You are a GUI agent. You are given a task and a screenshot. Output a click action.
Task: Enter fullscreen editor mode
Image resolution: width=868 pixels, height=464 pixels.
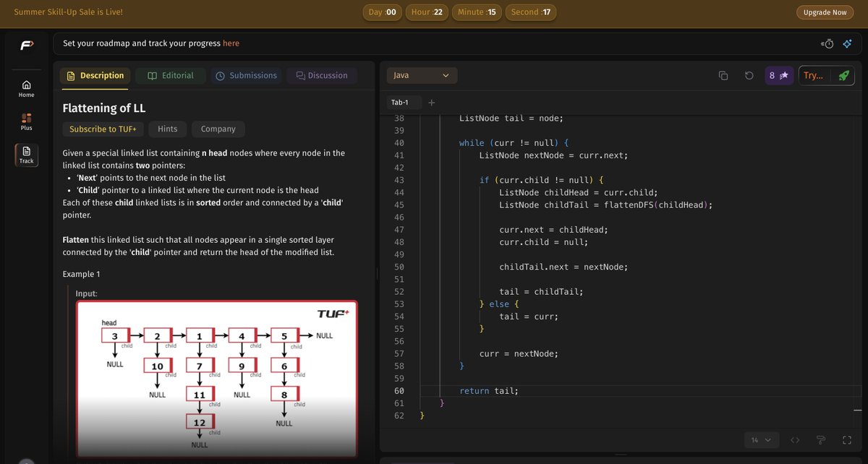point(847,439)
